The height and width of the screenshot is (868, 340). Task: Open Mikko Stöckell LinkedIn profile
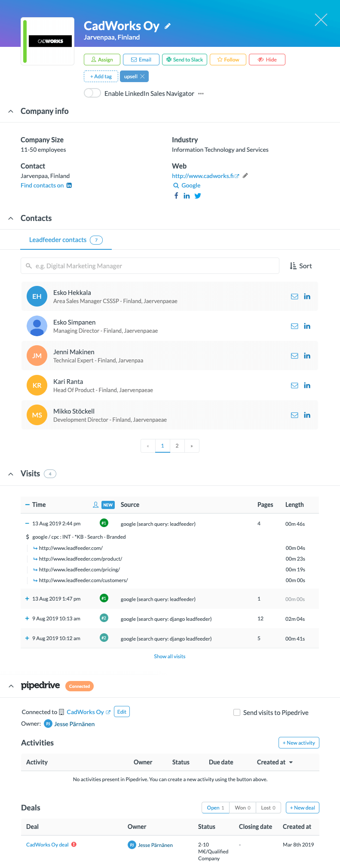(x=307, y=415)
